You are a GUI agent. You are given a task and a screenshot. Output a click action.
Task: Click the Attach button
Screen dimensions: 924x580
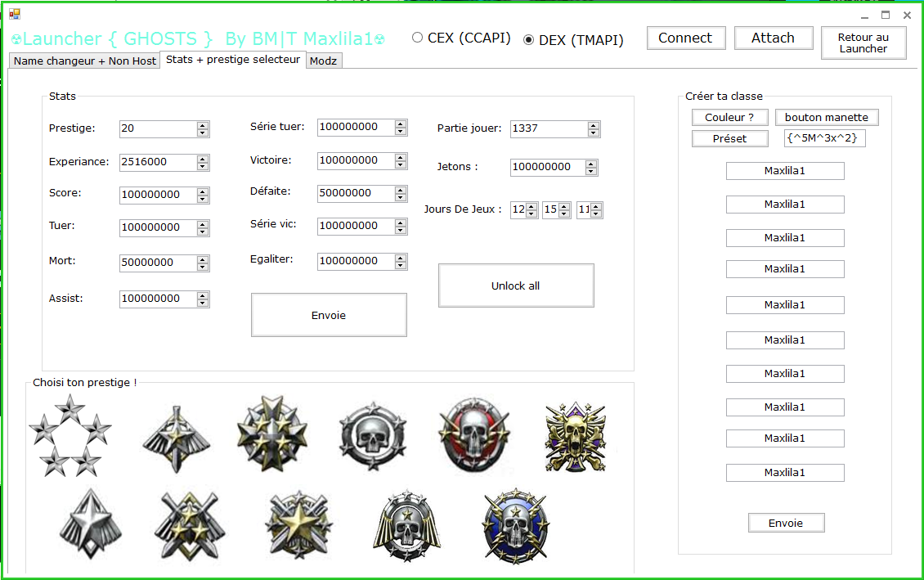[774, 38]
